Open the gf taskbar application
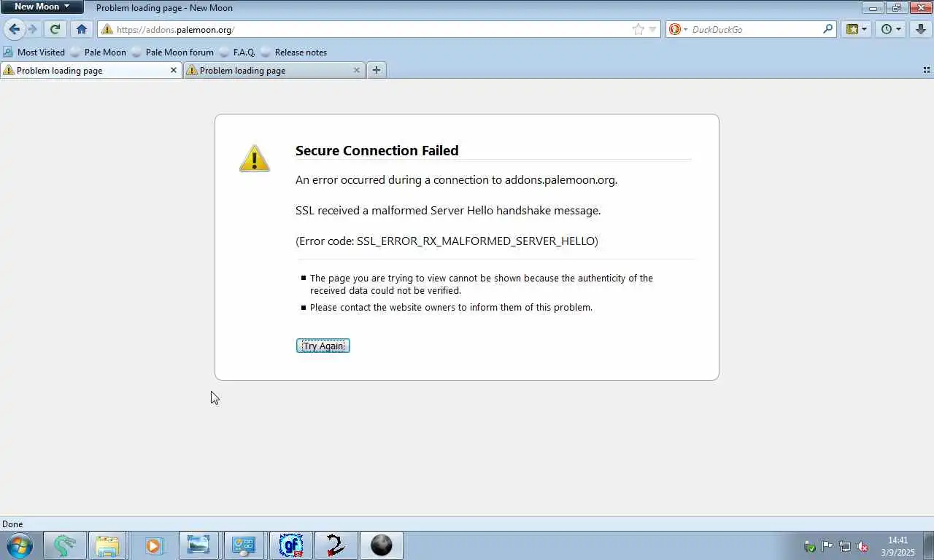The width and height of the screenshot is (934, 560). pos(291,545)
